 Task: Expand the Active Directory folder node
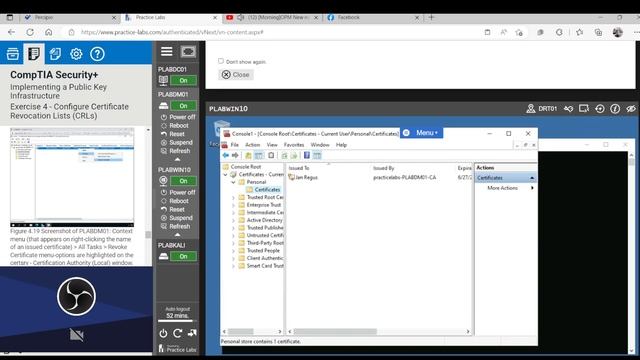click(x=233, y=220)
